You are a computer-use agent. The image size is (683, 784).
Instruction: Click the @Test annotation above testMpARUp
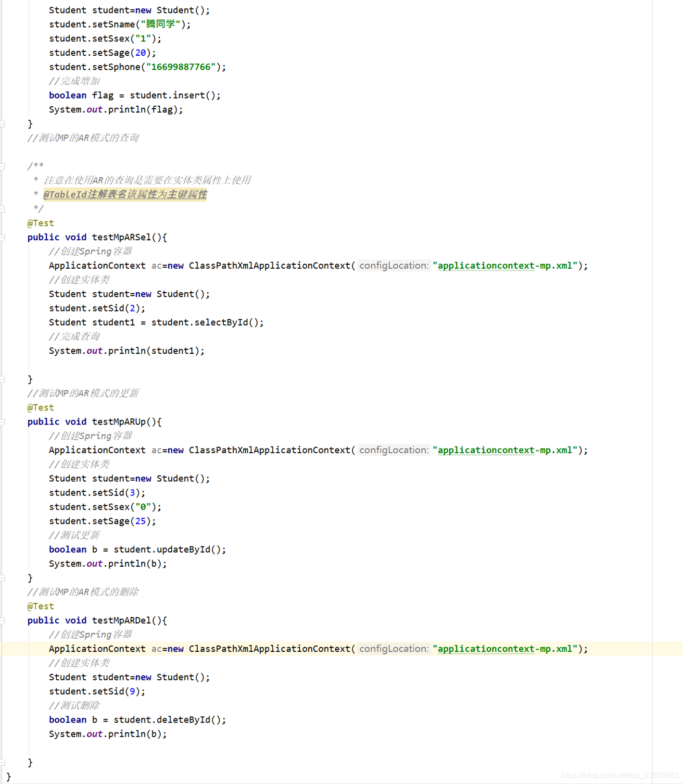pos(41,408)
